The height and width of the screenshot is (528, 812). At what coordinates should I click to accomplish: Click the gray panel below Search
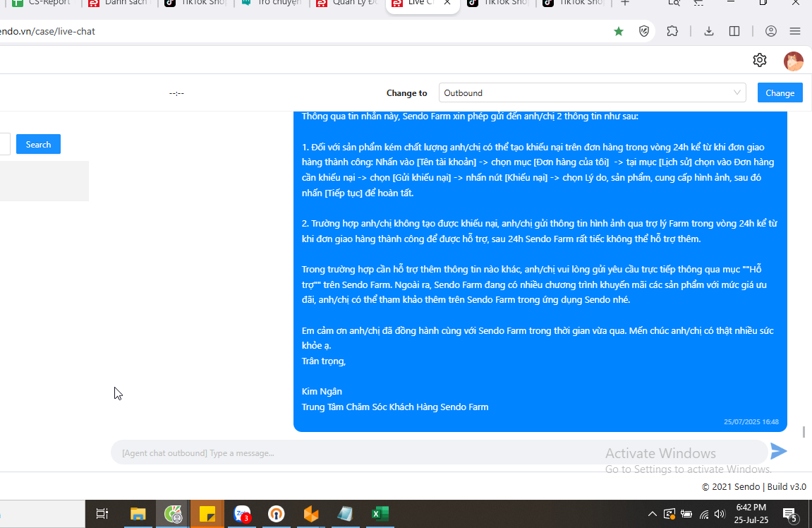pyautogui.click(x=44, y=181)
